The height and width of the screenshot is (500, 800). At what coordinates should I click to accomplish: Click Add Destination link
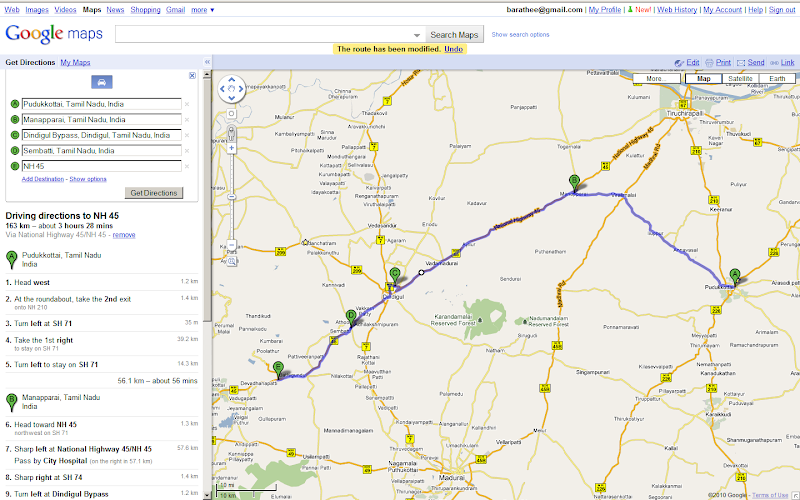pyautogui.click(x=43, y=179)
